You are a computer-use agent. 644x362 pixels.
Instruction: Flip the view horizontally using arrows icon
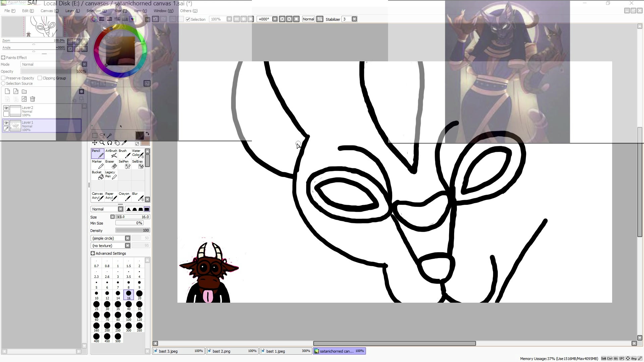point(320,19)
